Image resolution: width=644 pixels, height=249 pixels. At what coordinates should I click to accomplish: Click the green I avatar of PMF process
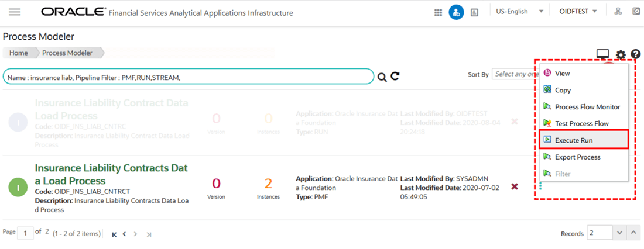(18, 188)
